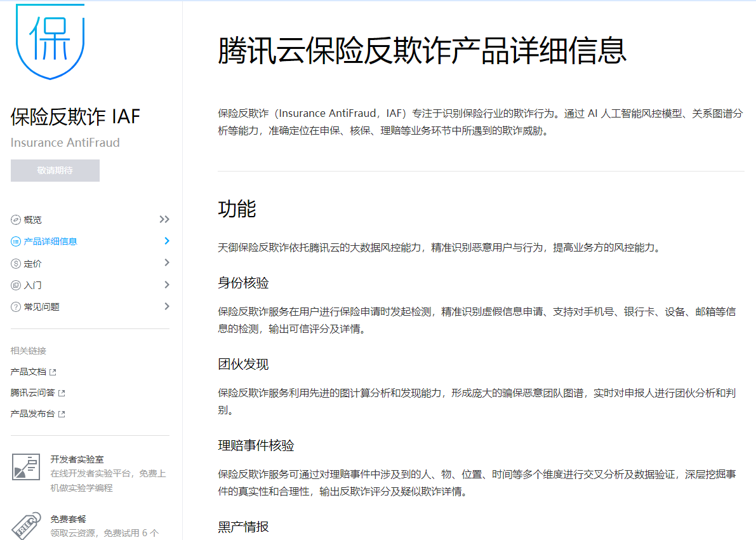
Task: Click the 保险反欺诈 IAF product title
Action: [72, 117]
